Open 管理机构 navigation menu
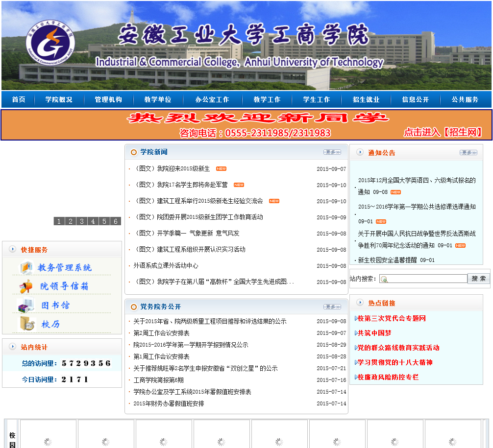The image size is (493, 448). pyautogui.click(x=108, y=99)
